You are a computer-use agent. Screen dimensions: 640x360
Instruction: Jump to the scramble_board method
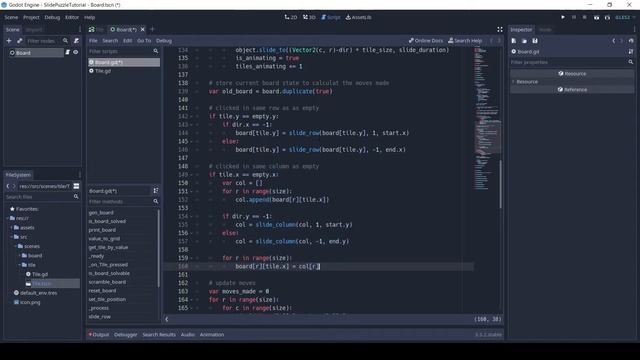coord(107,282)
